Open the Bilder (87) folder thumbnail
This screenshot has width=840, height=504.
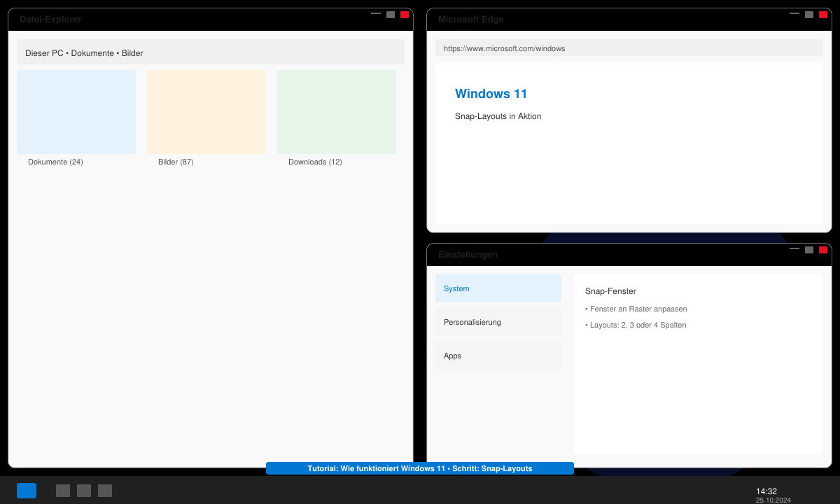pos(206,112)
